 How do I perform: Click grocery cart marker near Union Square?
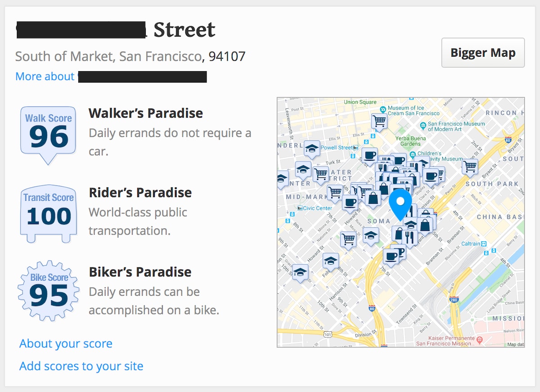pos(379,121)
